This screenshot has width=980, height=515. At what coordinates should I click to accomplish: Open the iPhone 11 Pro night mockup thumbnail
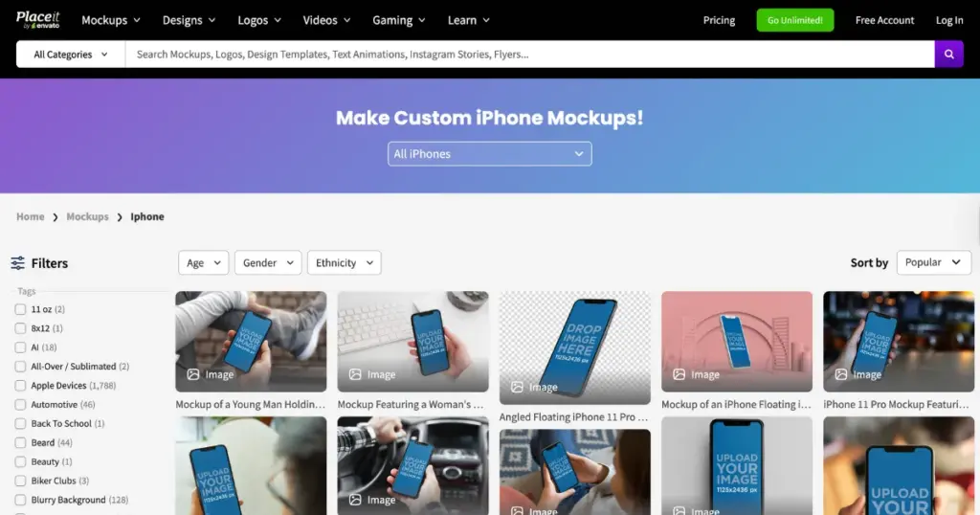click(899, 341)
